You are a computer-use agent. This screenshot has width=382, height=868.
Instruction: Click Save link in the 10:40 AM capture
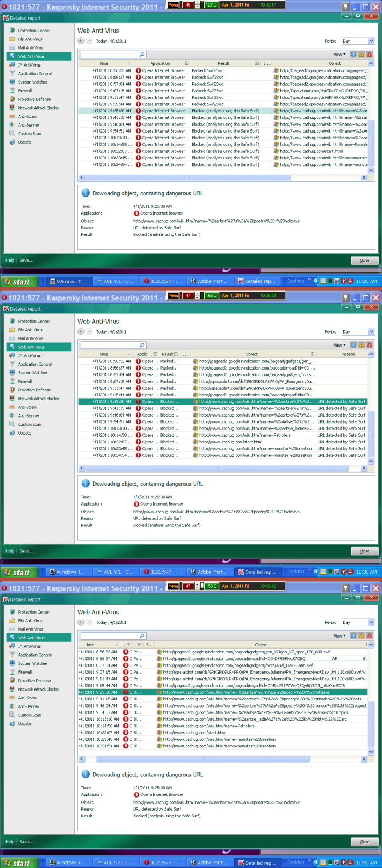[26, 842]
